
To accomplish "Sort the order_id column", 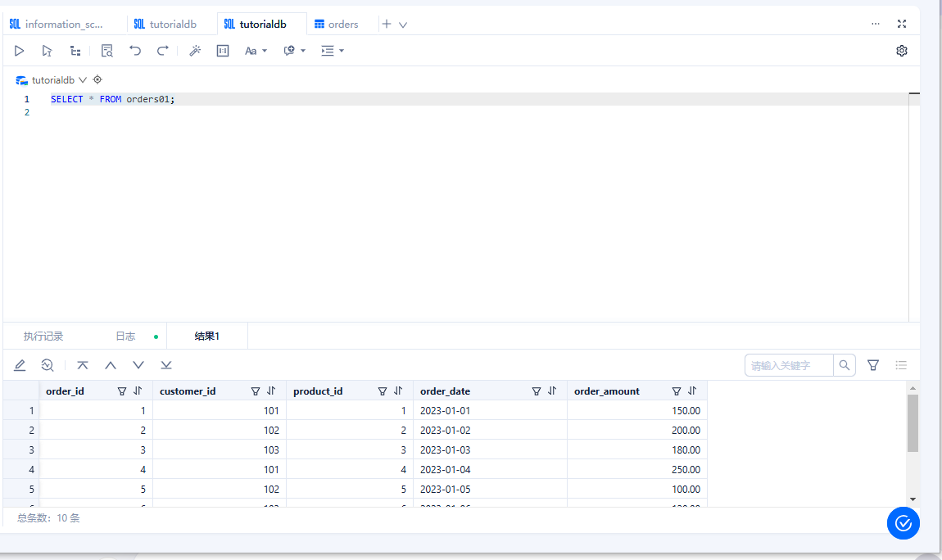I will (x=138, y=391).
